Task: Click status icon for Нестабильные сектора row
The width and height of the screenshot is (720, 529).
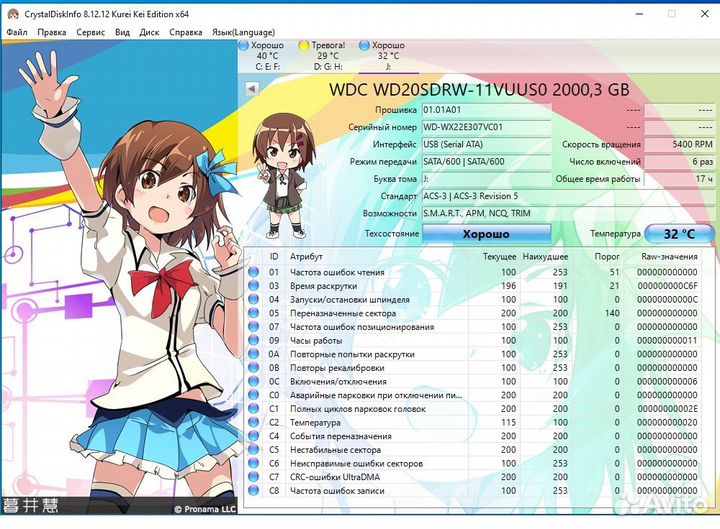Action: (253, 450)
